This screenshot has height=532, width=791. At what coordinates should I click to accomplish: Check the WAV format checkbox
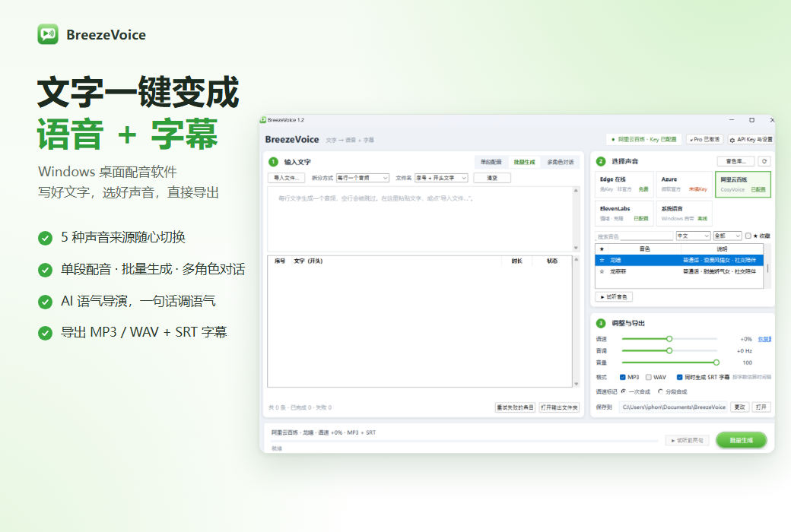click(649, 377)
